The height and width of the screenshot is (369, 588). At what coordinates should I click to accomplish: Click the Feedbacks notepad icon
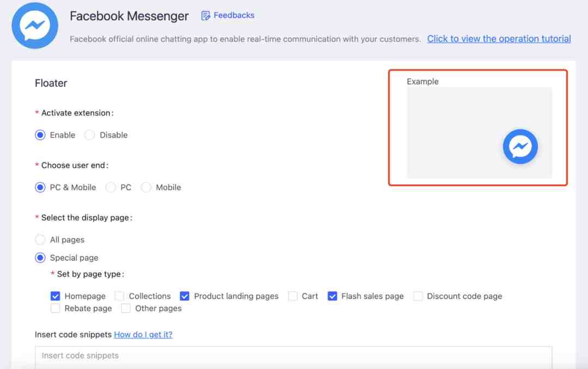coord(205,15)
